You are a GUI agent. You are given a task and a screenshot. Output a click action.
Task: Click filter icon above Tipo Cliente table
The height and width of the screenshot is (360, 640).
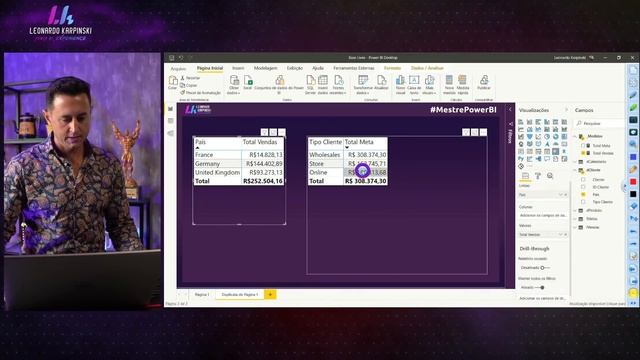click(466, 132)
